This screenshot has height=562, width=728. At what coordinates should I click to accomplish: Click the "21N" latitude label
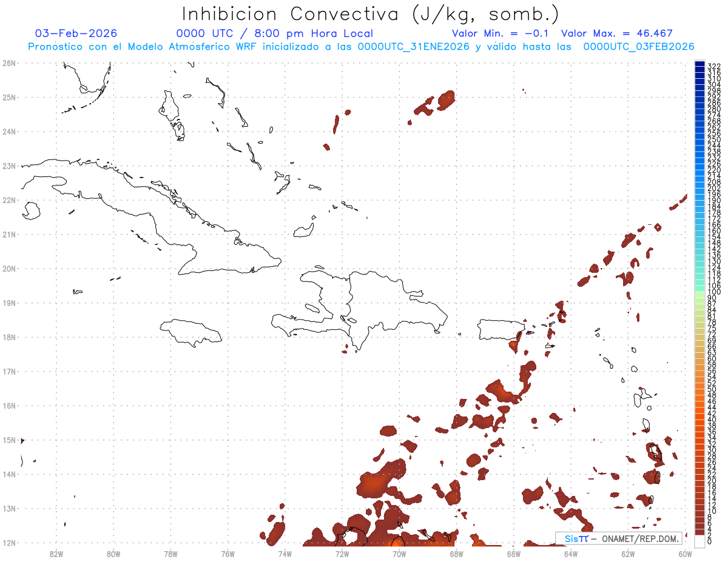pyautogui.click(x=9, y=234)
